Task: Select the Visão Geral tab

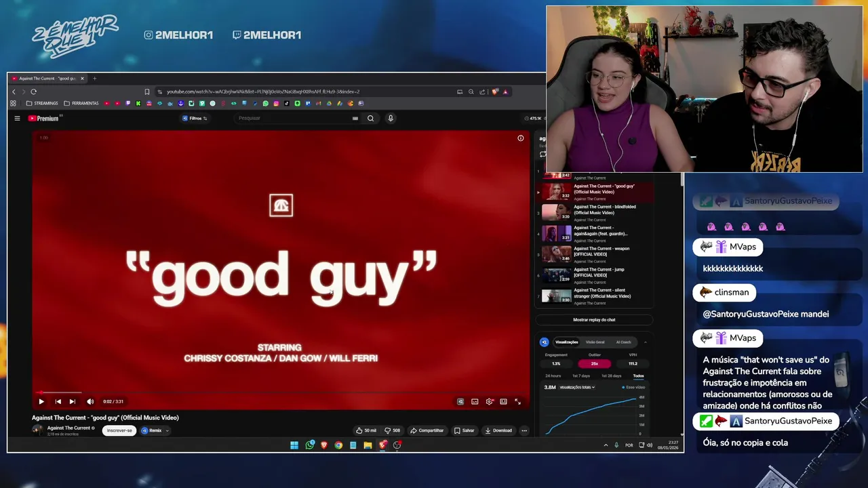Action: pos(595,342)
